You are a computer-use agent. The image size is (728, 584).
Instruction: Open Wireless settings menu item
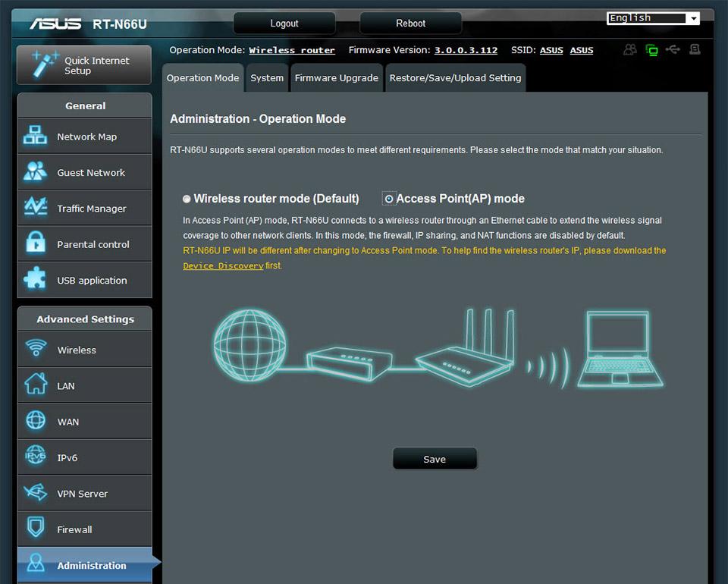click(85, 350)
